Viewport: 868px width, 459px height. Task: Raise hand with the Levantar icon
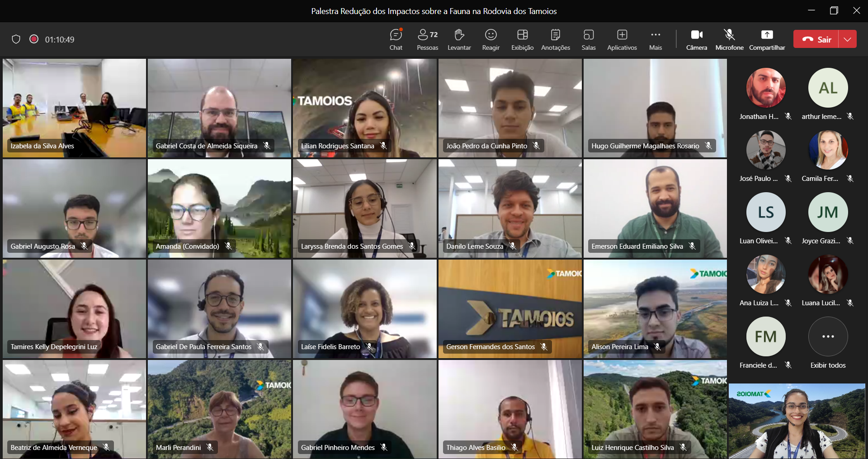coord(459,39)
